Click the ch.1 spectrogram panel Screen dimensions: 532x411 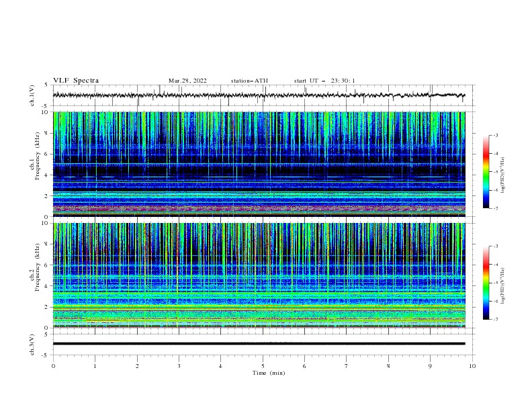[x=259, y=164]
